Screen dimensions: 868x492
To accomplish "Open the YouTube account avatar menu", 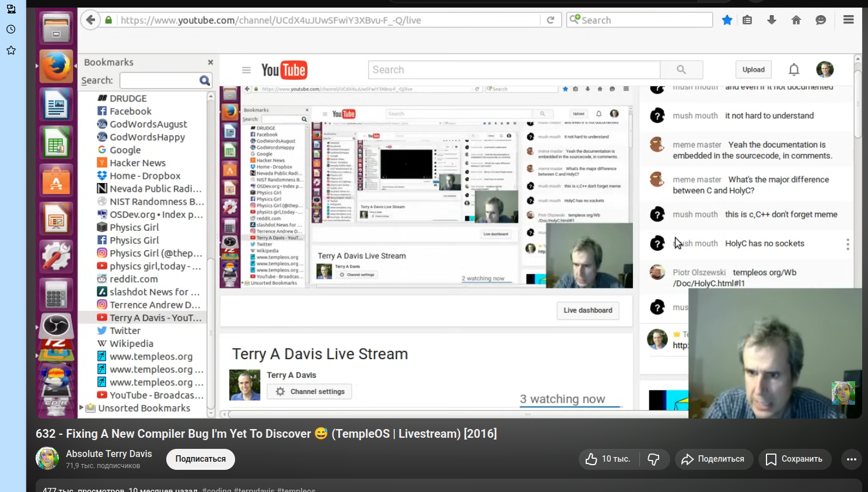I will [825, 70].
